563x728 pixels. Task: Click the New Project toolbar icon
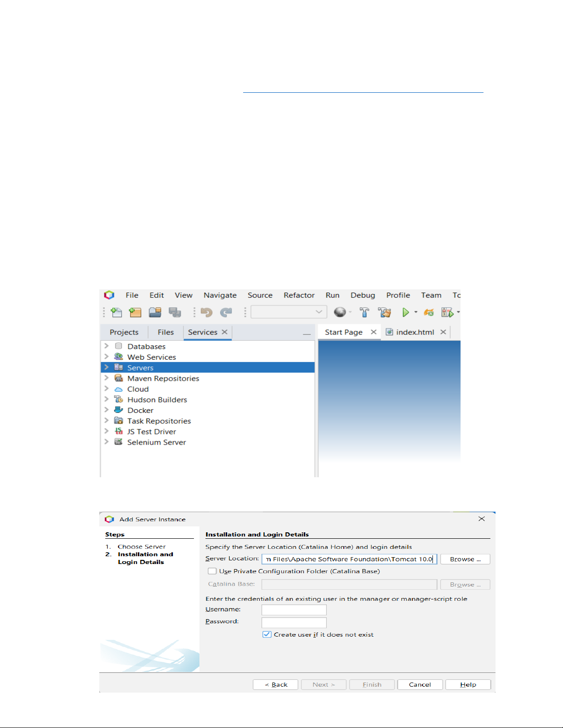pyautogui.click(x=135, y=313)
